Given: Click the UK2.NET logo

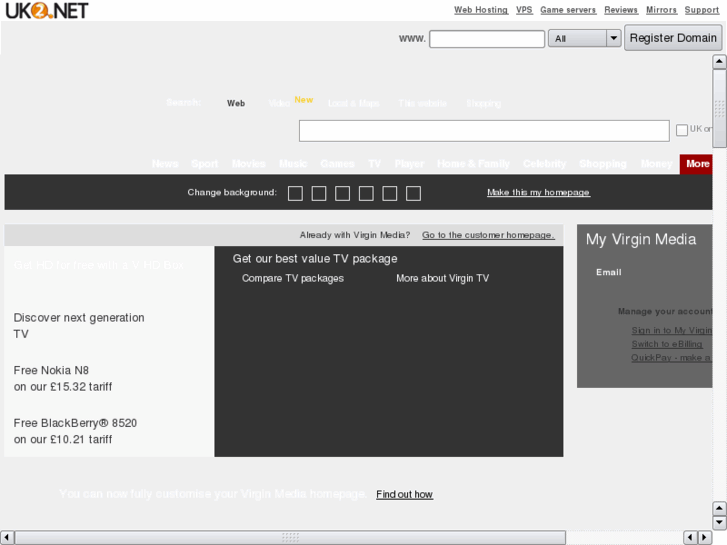Looking at the screenshot, I should coord(46,10).
